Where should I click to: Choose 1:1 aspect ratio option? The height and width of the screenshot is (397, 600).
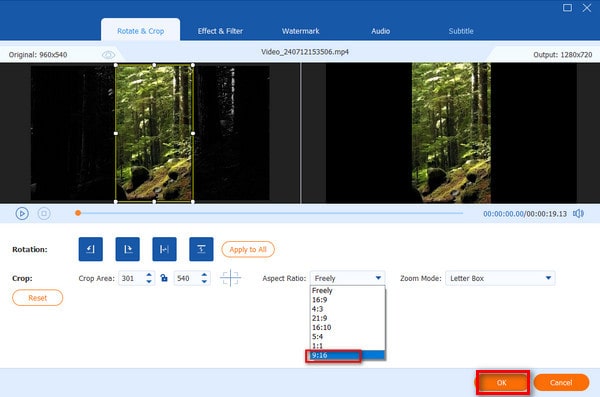coord(347,346)
